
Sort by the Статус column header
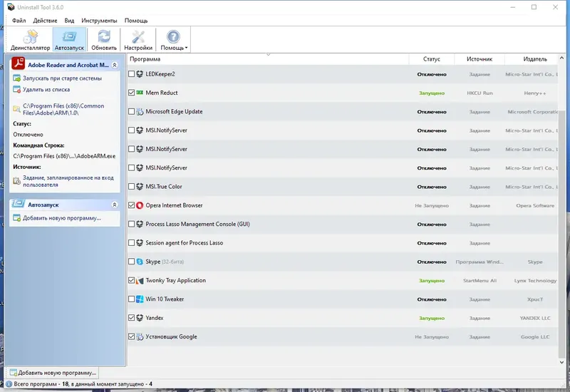pyautogui.click(x=432, y=59)
